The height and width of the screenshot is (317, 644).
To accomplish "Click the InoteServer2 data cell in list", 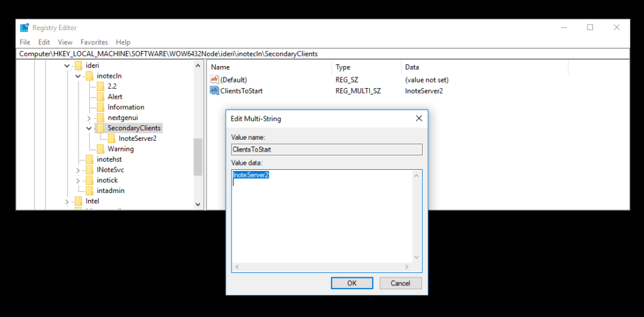I will pos(424,91).
